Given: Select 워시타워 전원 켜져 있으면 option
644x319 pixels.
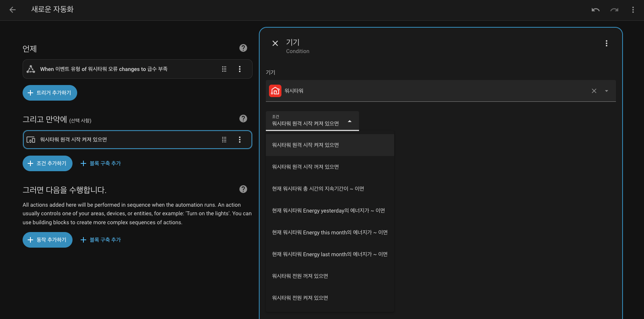Looking at the screenshot, I should click(x=300, y=298).
